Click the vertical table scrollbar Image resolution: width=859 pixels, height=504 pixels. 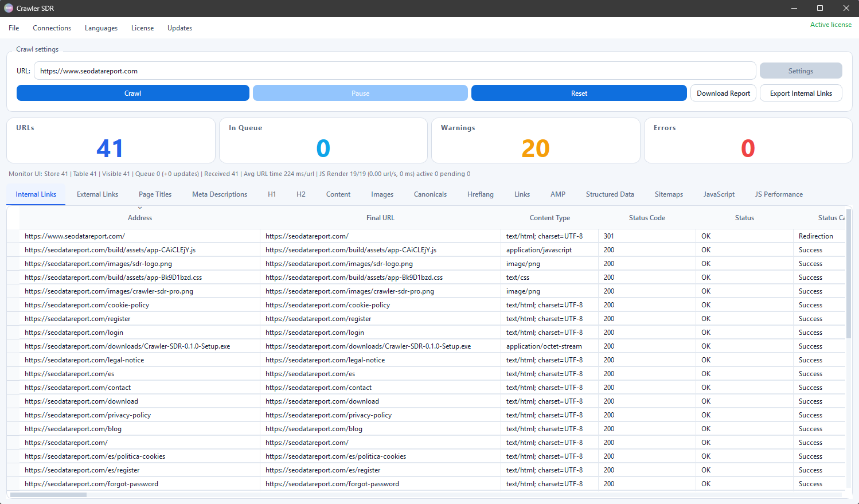849,274
